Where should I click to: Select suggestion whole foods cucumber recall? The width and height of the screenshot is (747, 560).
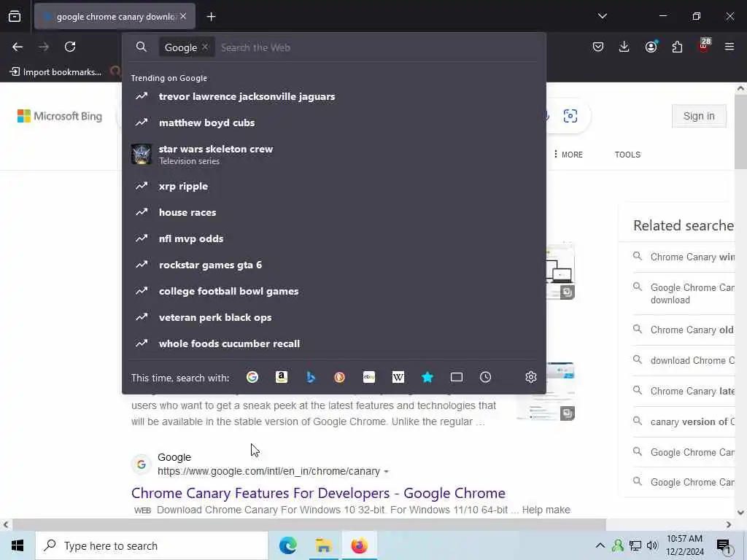coord(334,343)
